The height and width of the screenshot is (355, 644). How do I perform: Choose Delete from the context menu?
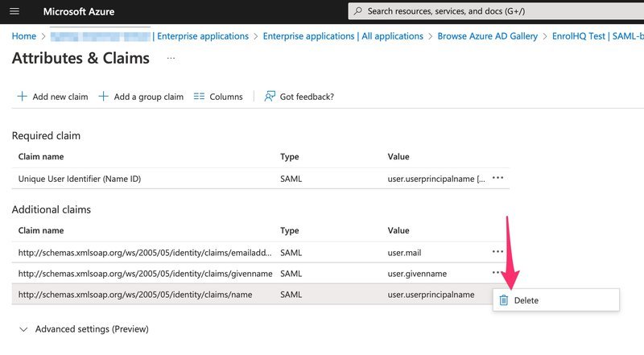556,300
